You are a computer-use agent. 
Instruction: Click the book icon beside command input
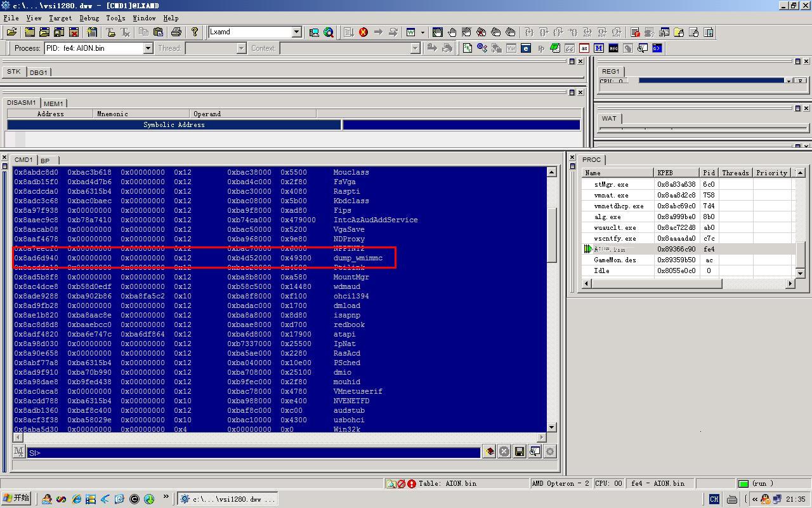click(489, 451)
